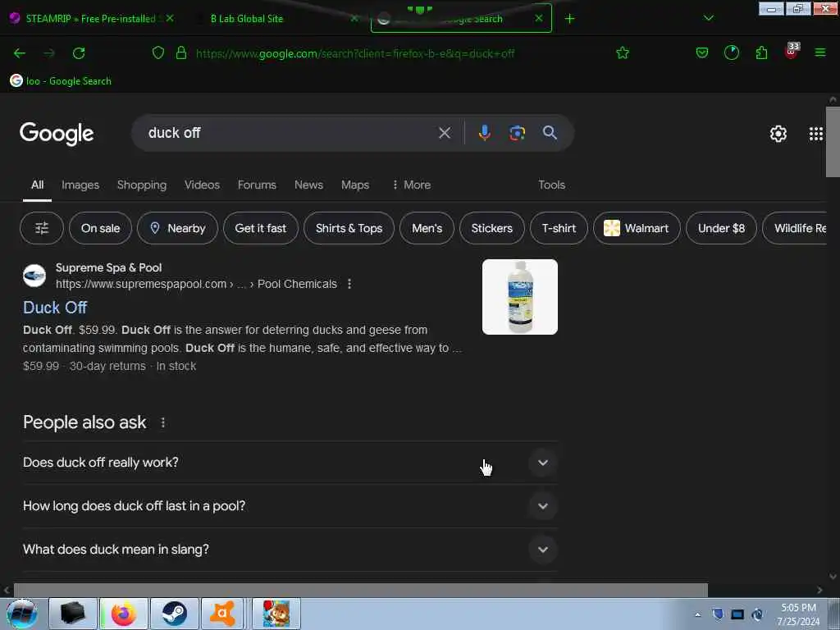Click the Windows Start orb
Screen dimensions: 840x630
[22, 614]
